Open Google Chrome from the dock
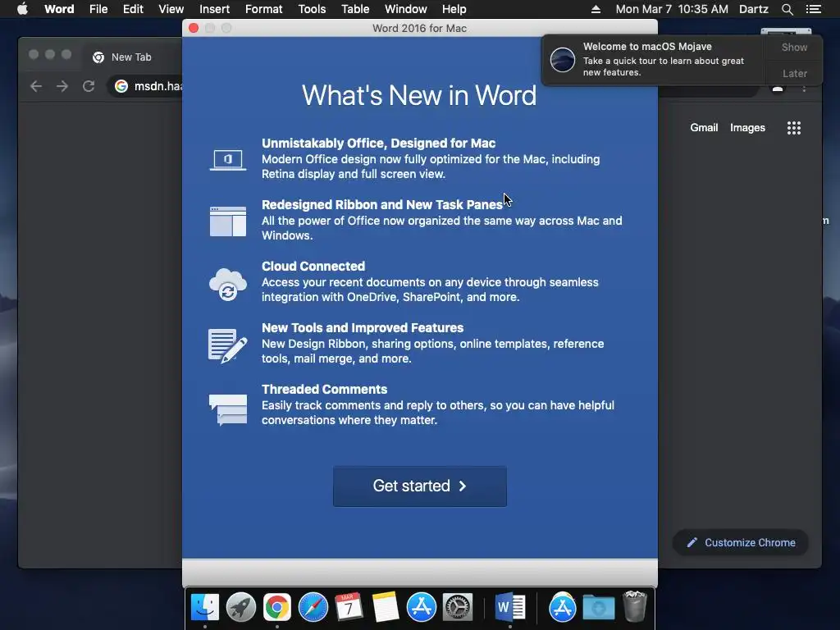The width and height of the screenshot is (840, 630). click(277, 607)
